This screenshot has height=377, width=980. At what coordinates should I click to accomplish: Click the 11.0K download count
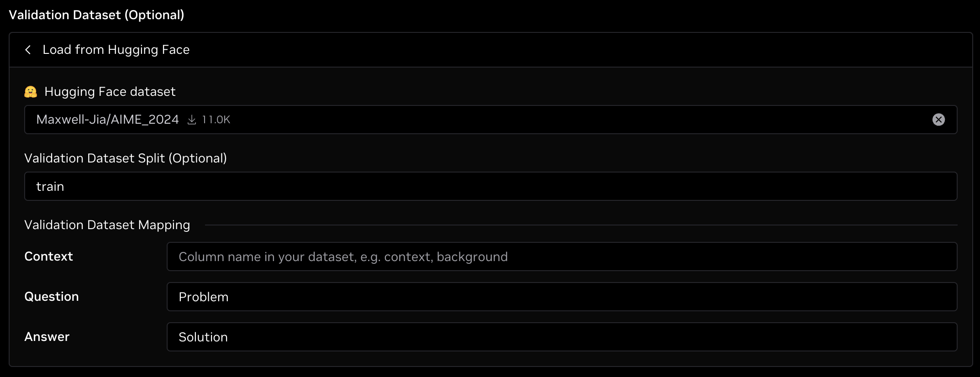point(216,120)
